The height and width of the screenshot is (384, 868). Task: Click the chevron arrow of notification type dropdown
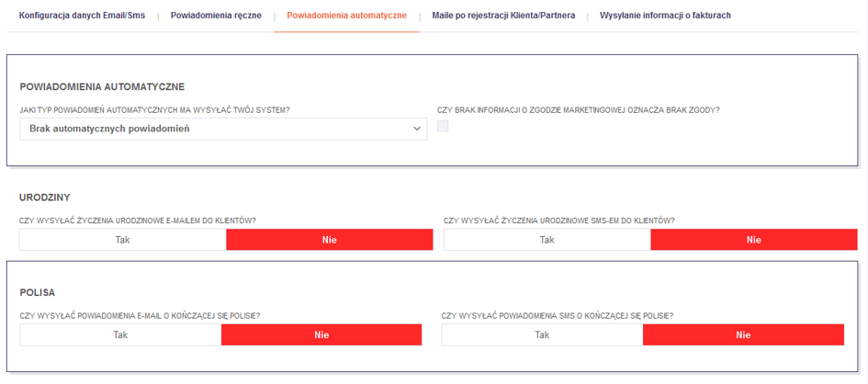pos(418,129)
